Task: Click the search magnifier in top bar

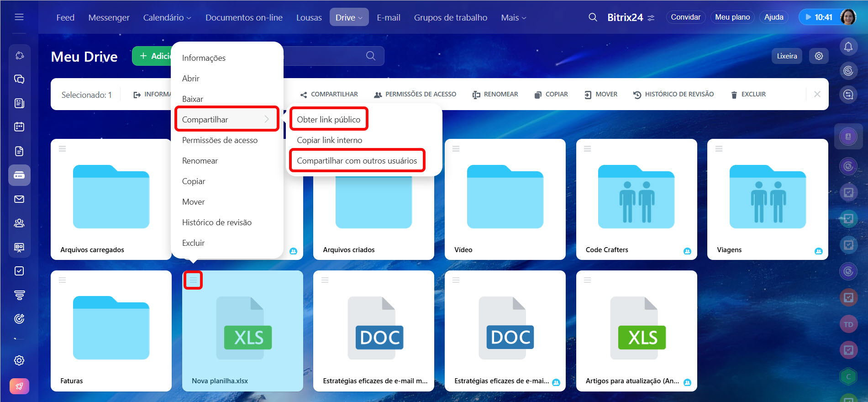Action: (x=593, y=17)
